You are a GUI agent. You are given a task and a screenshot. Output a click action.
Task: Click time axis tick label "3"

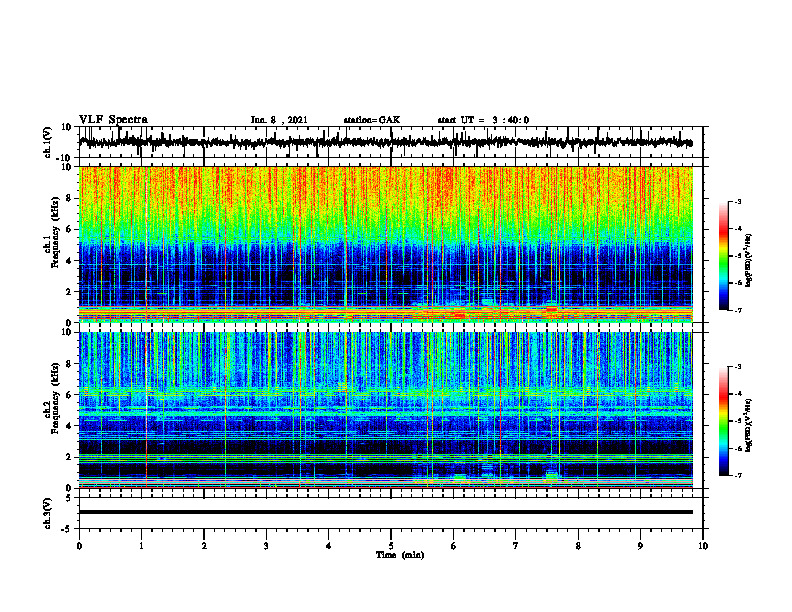pos(266,546)
